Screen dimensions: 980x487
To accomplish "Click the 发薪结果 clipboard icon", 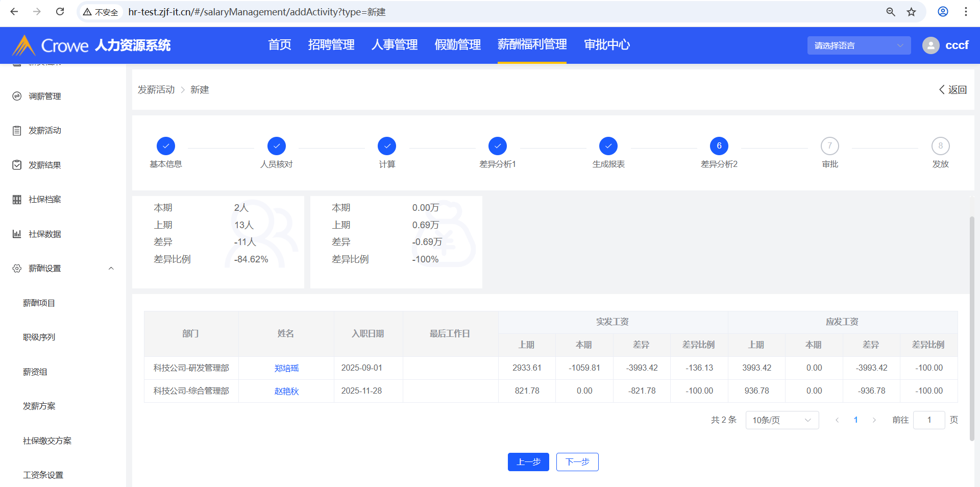I will pos(17,165).
